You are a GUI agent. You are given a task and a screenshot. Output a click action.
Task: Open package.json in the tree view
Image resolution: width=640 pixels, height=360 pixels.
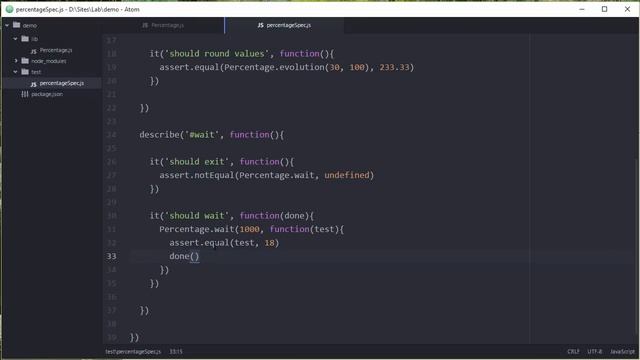pyautogui.click(x=47, y=94)
